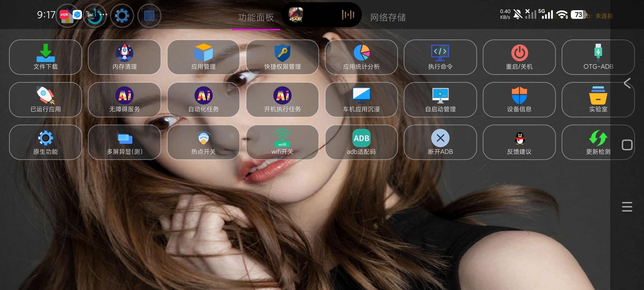
Task: Open the 实验室 lab tile
Action: pyautogui.click(x=598, y=100)
